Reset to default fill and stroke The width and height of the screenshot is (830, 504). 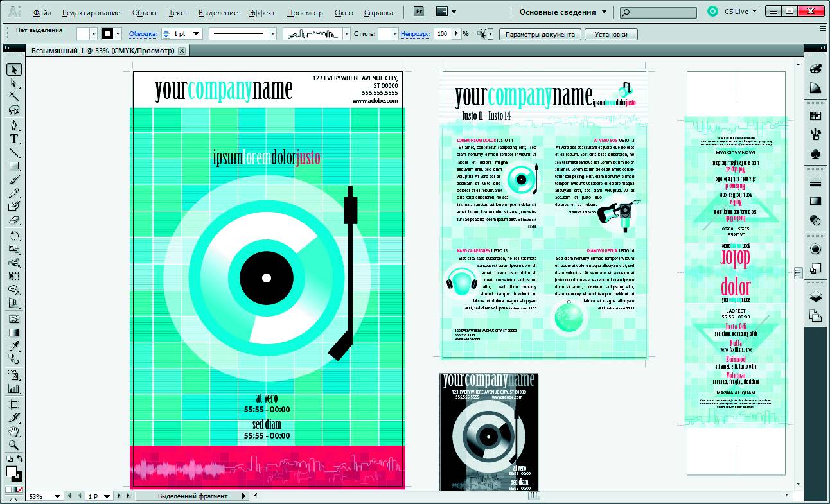pos(9,459)
